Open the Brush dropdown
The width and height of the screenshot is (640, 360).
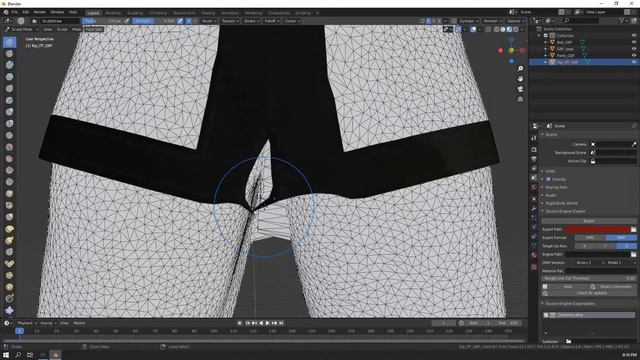208,21
